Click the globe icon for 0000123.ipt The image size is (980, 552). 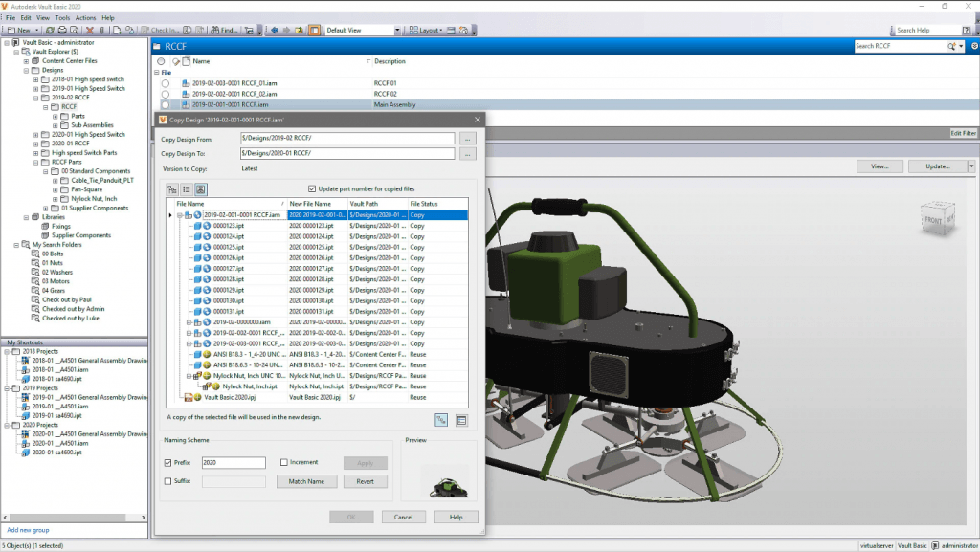pos(207,226)
